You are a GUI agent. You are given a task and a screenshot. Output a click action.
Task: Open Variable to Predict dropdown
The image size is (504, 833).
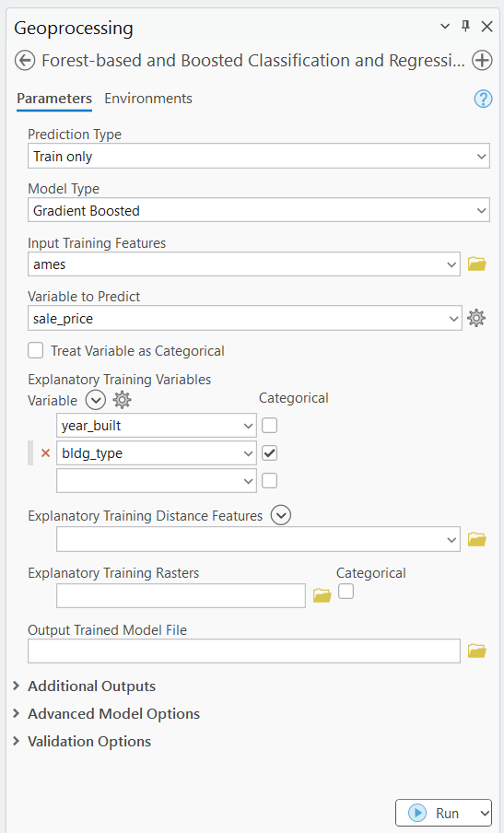(x=245, y=318)
